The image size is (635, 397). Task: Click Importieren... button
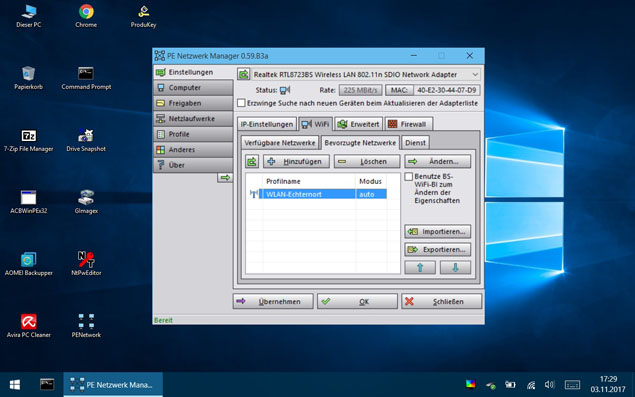437,232
